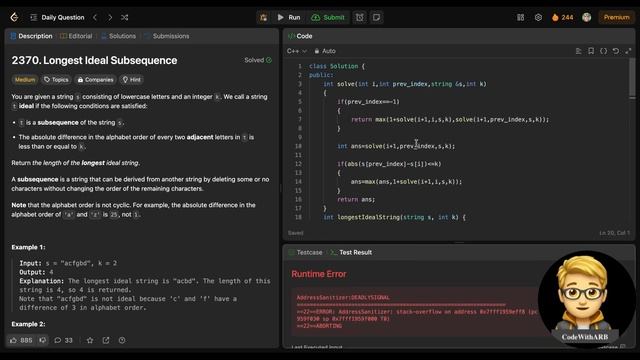Viewport: 640px width, 360px height.
Task: Toggle the Auto lock setting
Action: (x=325, y=51)
